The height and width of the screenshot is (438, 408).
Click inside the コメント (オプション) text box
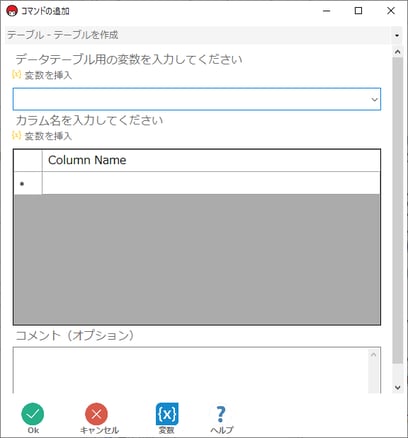coord(191,370)
